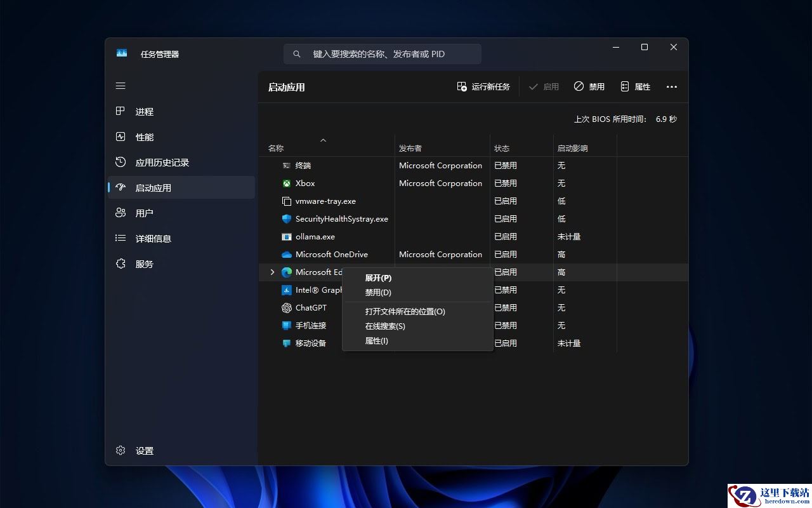Click the 启用 toolbar button

544,87
